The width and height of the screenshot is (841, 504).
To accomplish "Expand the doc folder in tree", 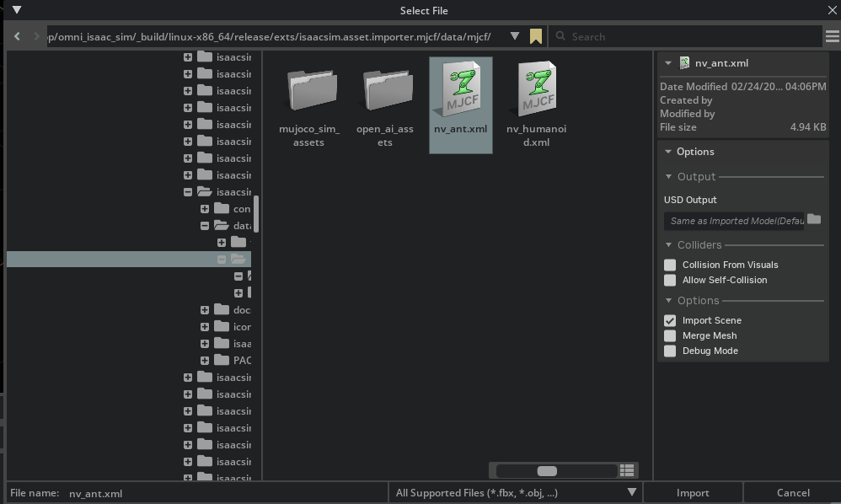I will [204, 310].
